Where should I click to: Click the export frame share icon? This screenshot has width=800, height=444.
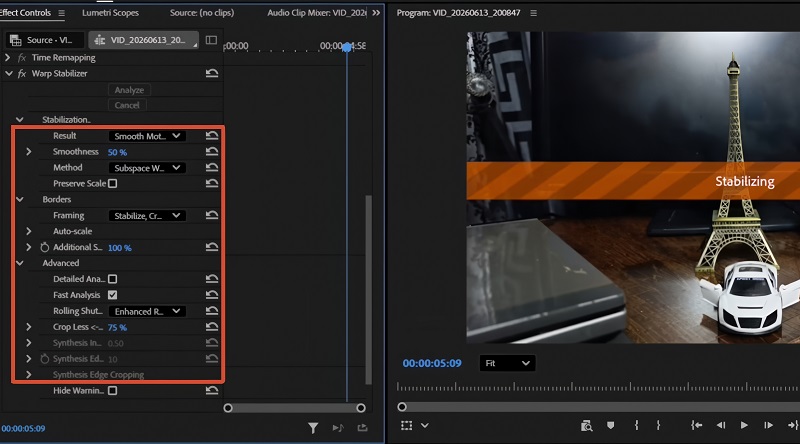[362, 428]
